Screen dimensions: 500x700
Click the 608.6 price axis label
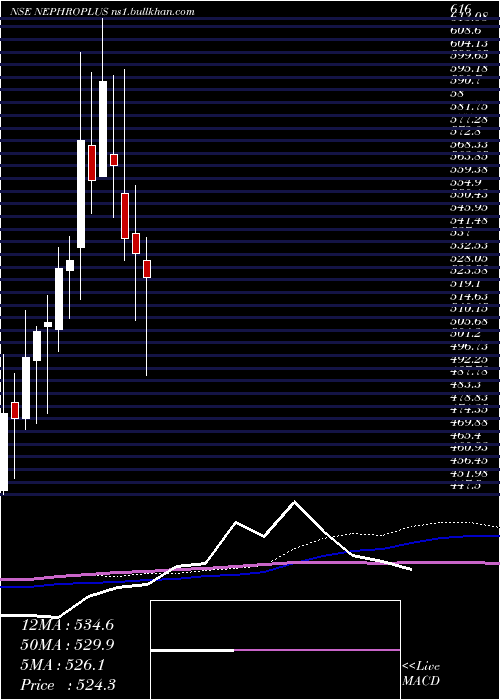tap(464, 31)
